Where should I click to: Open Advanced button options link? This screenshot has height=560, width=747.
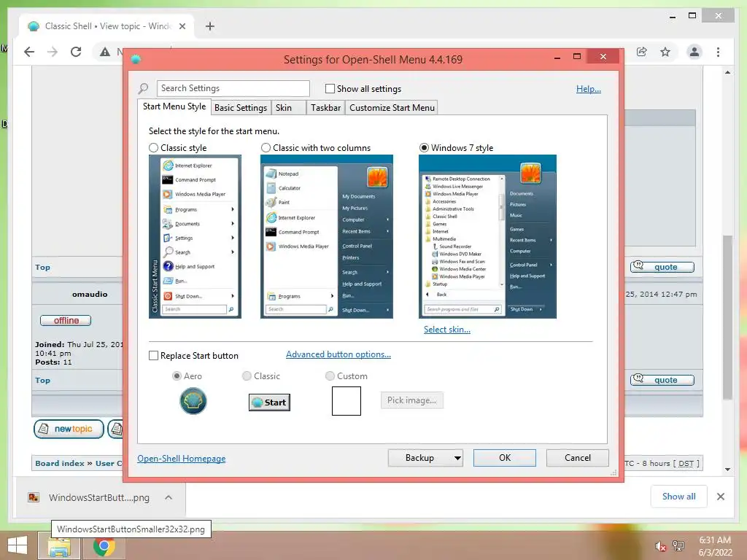point(338,354)
